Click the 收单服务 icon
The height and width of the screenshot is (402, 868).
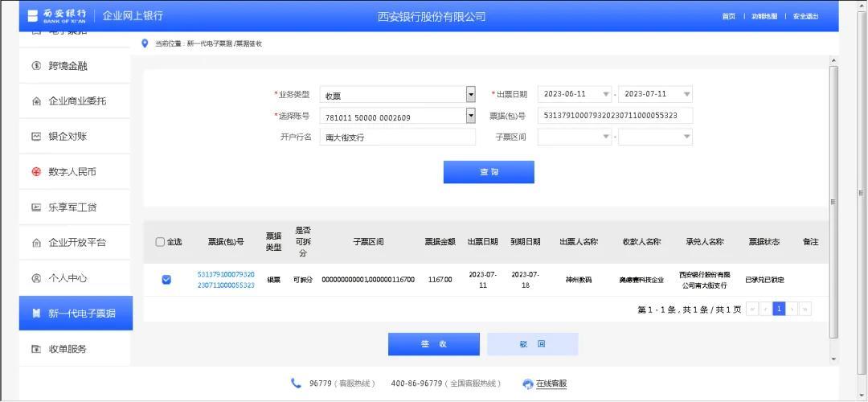(36, 349)
